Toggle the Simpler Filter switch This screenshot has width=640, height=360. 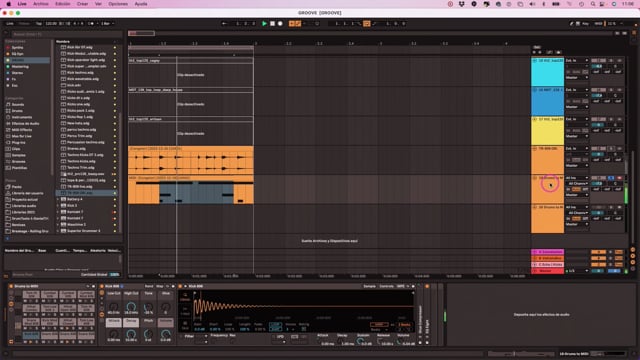182,336
